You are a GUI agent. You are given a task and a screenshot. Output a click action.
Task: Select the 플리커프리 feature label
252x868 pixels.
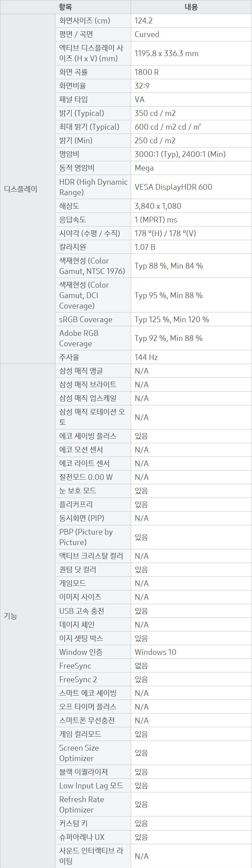[76, 504]
